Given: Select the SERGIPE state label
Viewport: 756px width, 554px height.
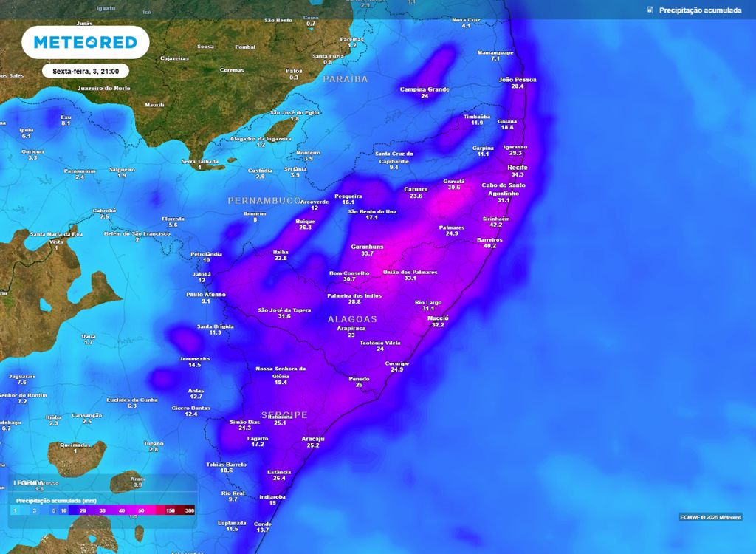Looking at the screenshot, I should pyautogui.click(x=284, y=414).
